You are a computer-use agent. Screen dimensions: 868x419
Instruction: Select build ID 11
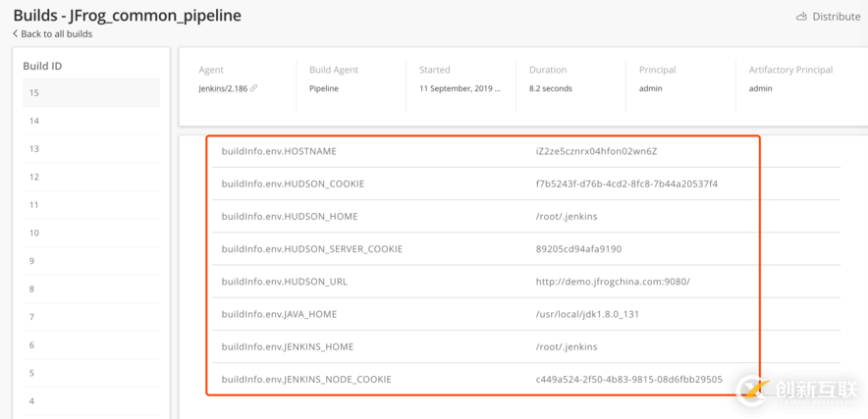tap(91, 205)
